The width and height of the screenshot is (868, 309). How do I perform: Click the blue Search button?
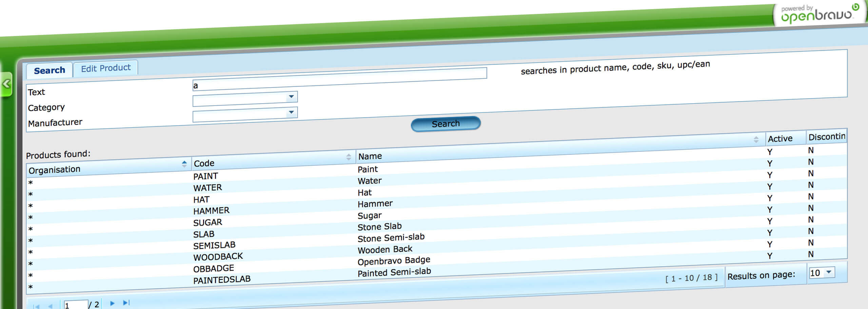click(446, 124)
